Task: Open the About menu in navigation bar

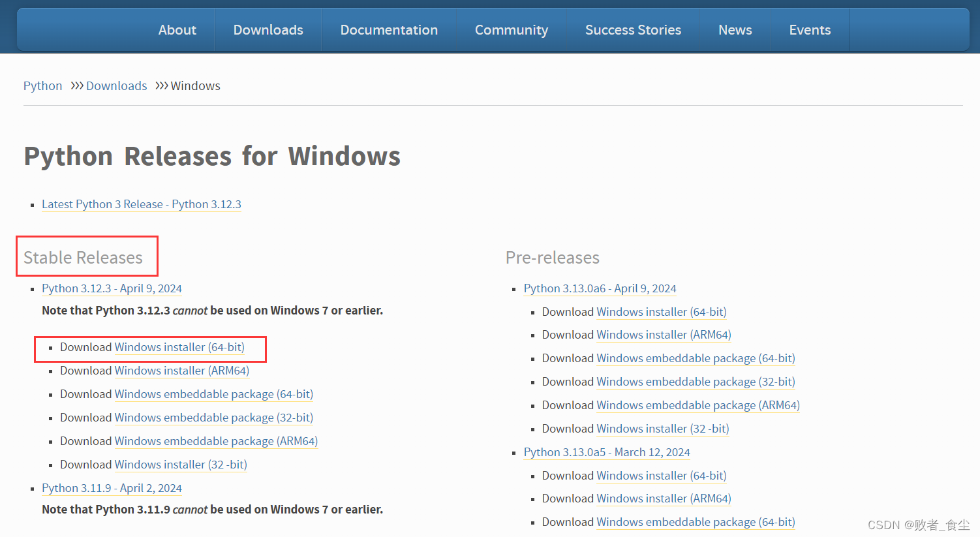Action: [177, 30]
